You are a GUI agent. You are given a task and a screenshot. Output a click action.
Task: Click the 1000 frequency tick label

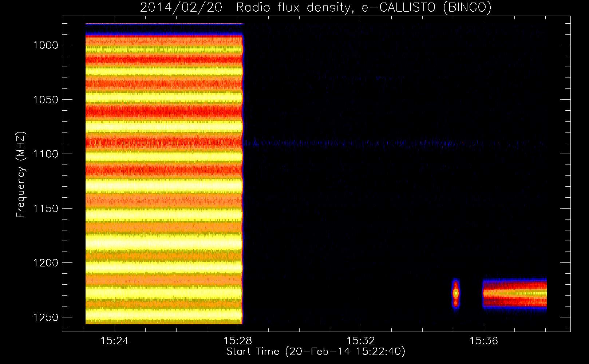tap(46, 45)
